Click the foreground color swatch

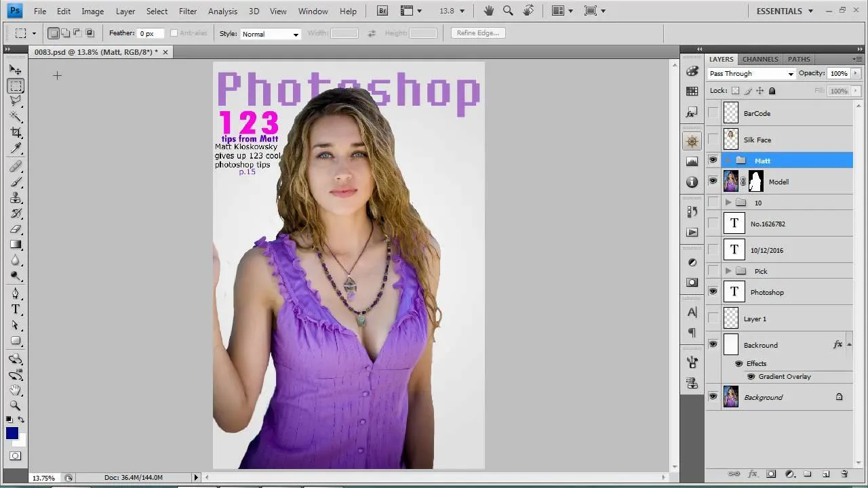click(x=12, y=434)
